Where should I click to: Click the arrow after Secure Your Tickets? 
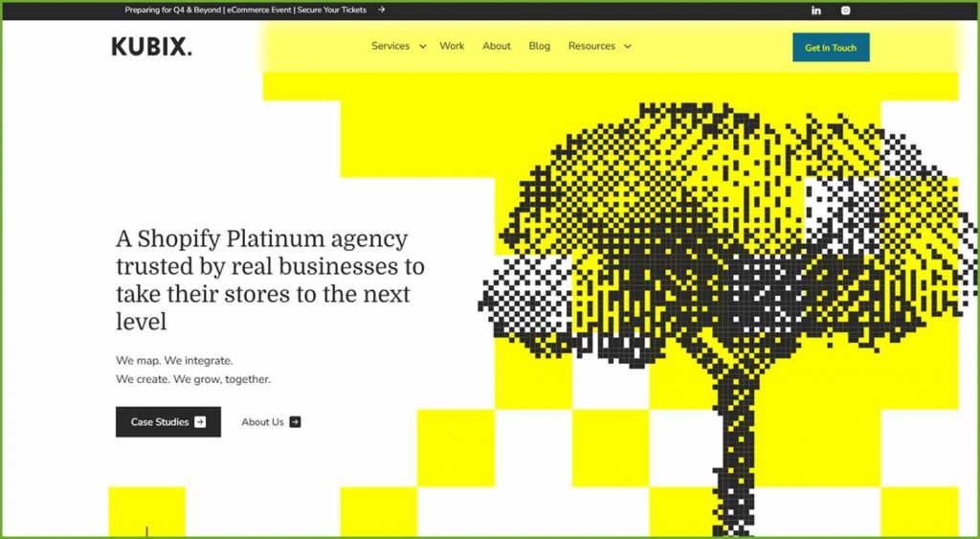pos(381,10)
